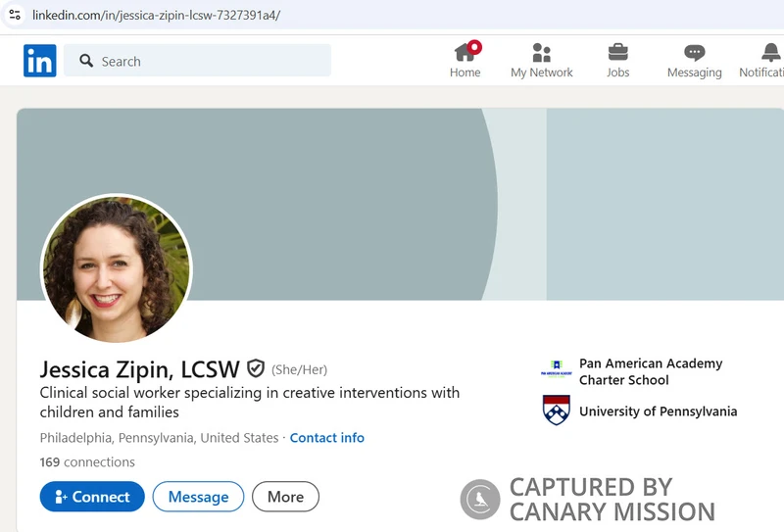Click the profile name Jessica Zipin, LCSW
The height and width of the screenshot is (532, 784).
click(x=139, y=369)
